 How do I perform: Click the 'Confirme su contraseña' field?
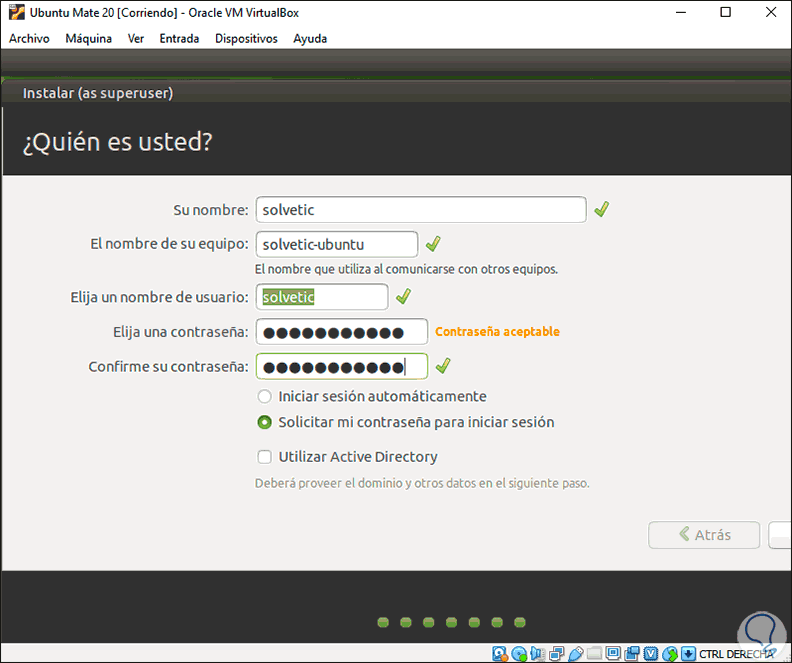coord(342,367)
